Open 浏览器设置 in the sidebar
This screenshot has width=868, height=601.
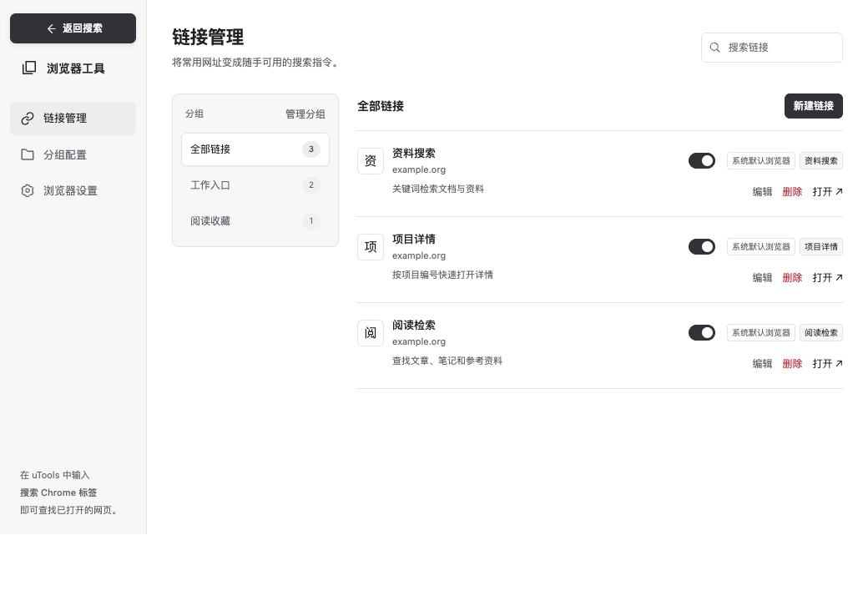73,190
